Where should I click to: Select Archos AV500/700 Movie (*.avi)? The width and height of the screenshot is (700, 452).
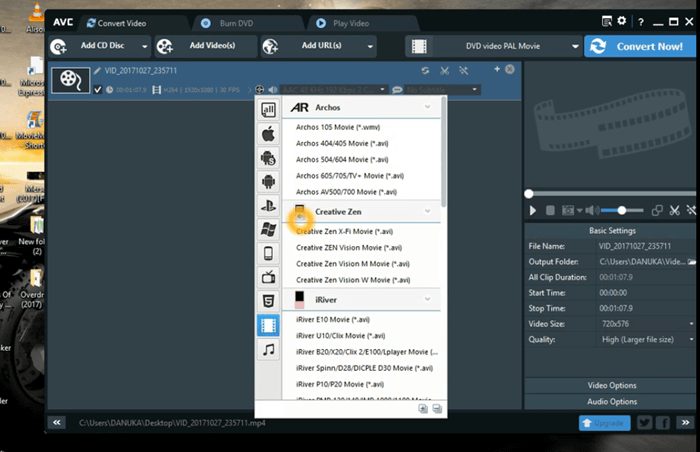tap(346, 192)
